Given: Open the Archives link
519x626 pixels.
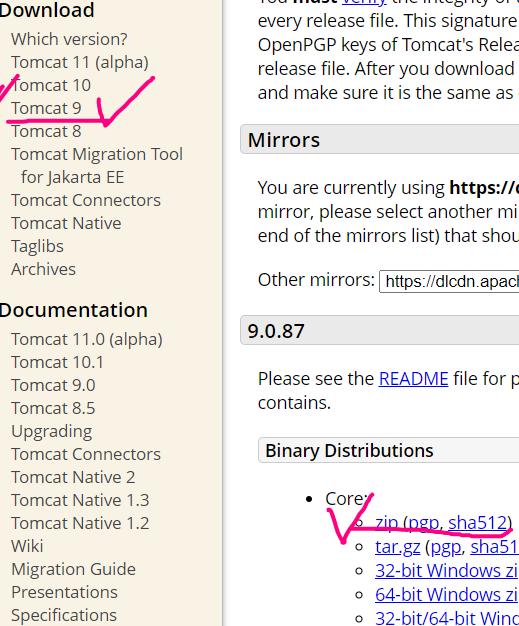Looking at the screenshot, I should tap(44, 269).
